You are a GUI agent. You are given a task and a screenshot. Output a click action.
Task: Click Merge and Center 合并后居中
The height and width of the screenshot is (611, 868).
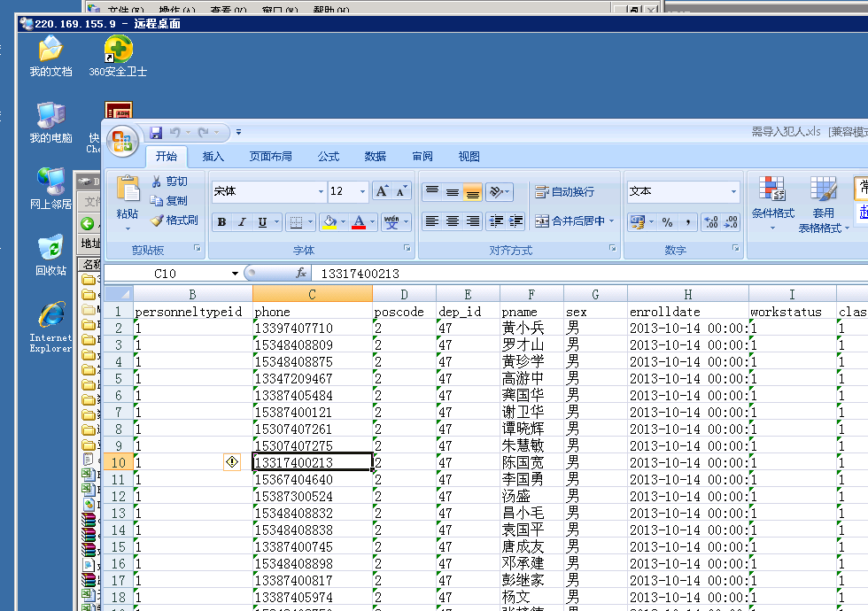570,221
